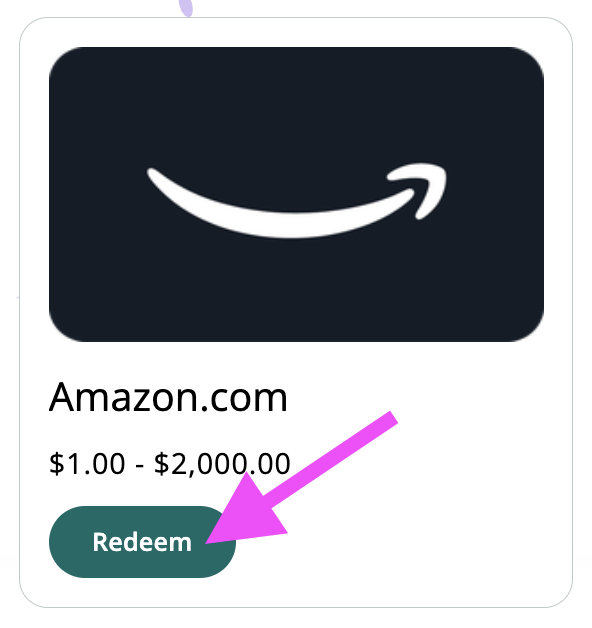This screenshot has height=628, width=592.
Task: Click the $2,000.00 maximum amount text
Action: pyautogui.click(x=222, y=463)
